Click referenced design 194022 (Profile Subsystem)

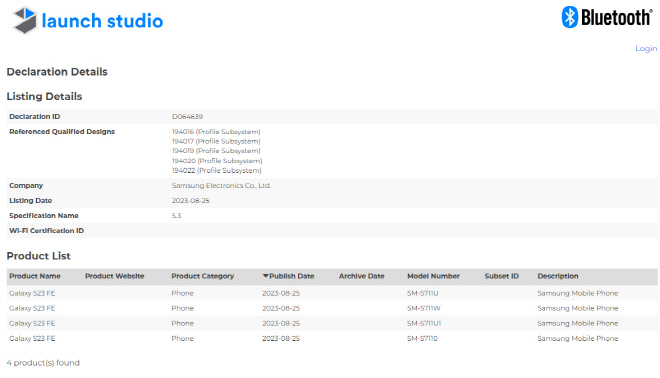216,170
